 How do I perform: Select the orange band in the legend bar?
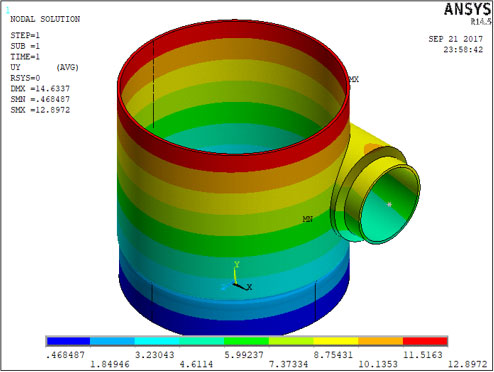coord(381,341)
